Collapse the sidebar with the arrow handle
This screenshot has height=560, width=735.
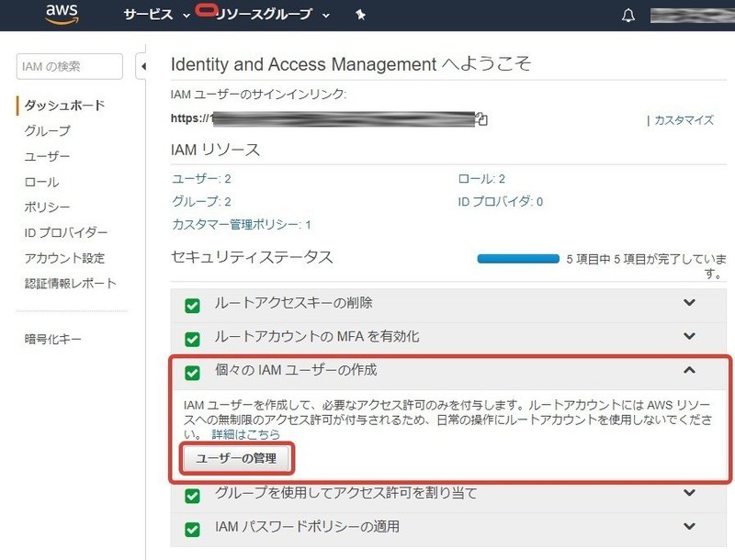click(141, 66)
